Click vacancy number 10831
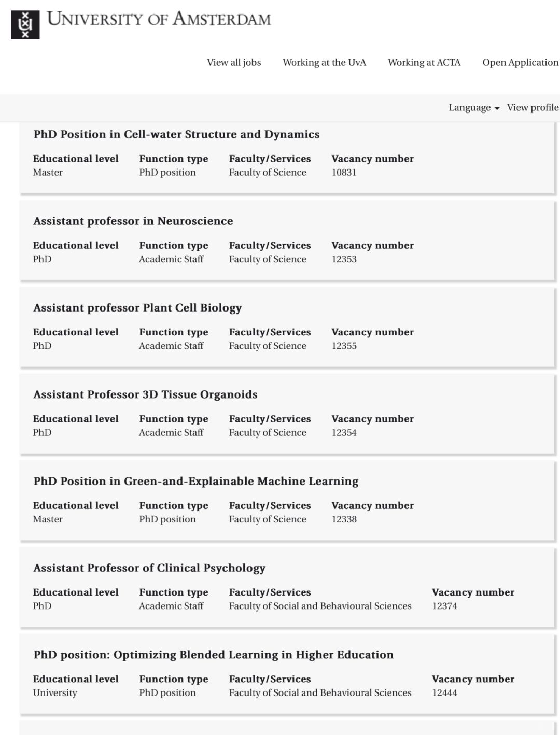 tap(344, 172)
